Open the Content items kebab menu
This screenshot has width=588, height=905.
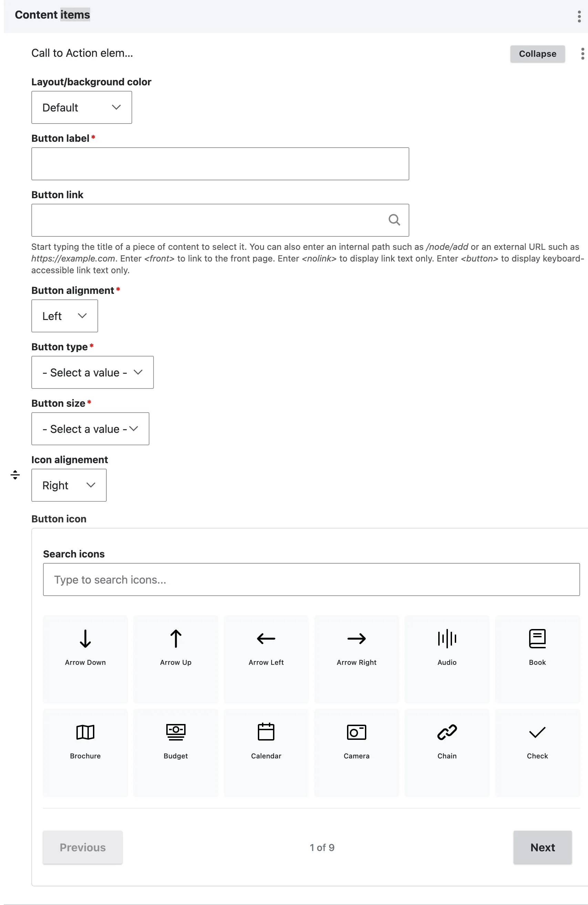[x=579, y=17]
